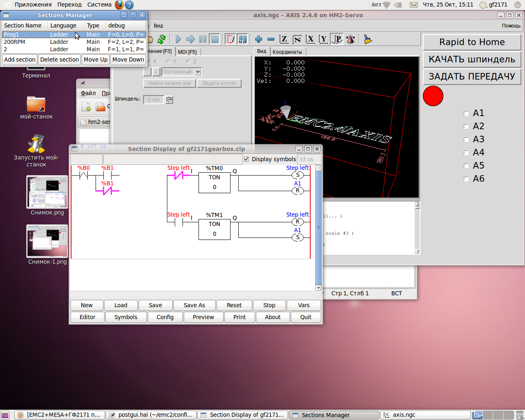This screenshot has width=525, height=420.
Task: Switch to the MDI [F5] tab
Action: coord(187,52)
